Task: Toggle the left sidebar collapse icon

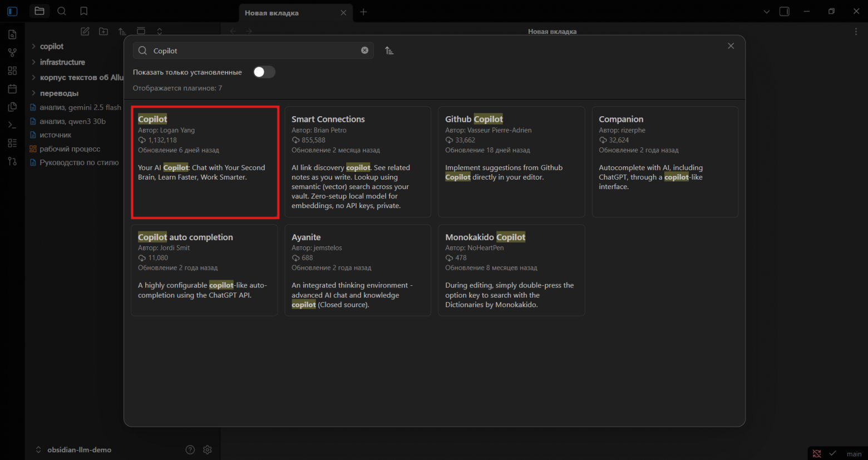Action: coord(12,11)
